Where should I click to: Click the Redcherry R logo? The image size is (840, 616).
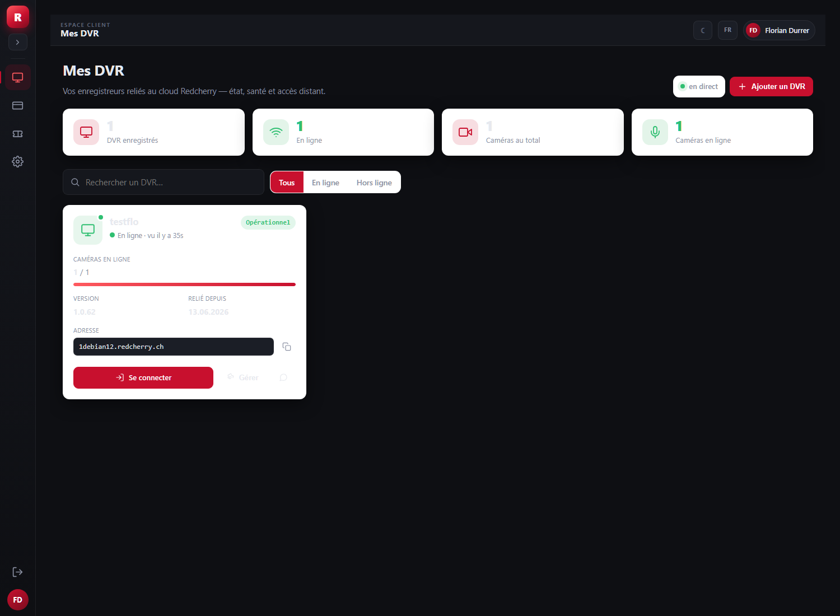tap(18, 17)
